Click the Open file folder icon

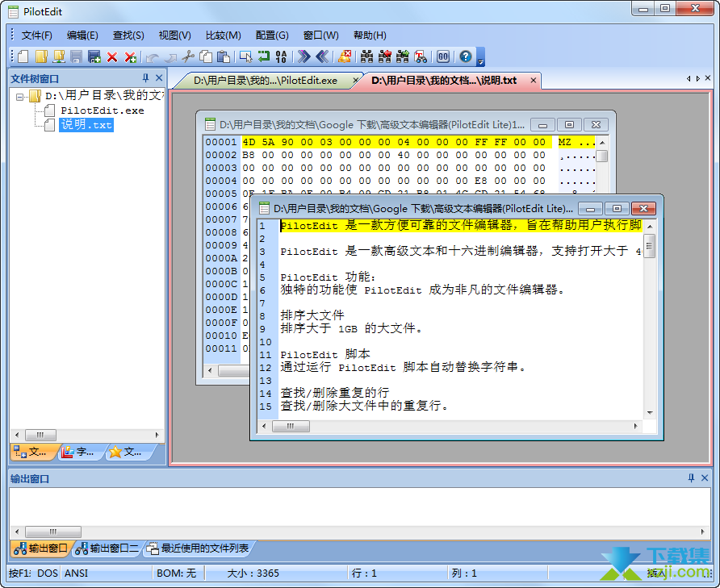[x=41, y=56]
